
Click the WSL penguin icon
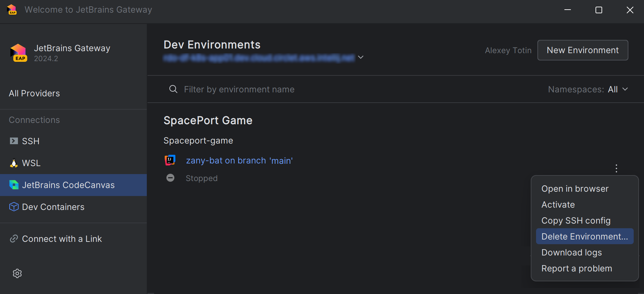[x=14, y=163]
